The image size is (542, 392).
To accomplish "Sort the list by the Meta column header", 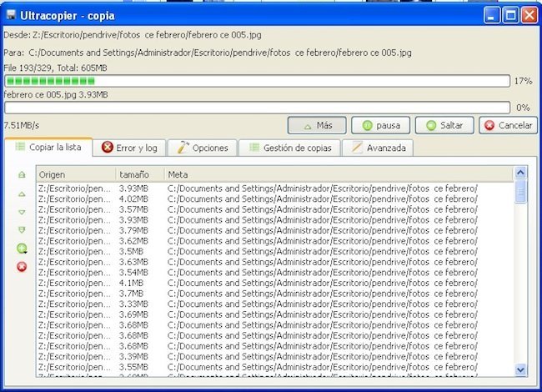I will pyautogui.click(x=339, y=174).
